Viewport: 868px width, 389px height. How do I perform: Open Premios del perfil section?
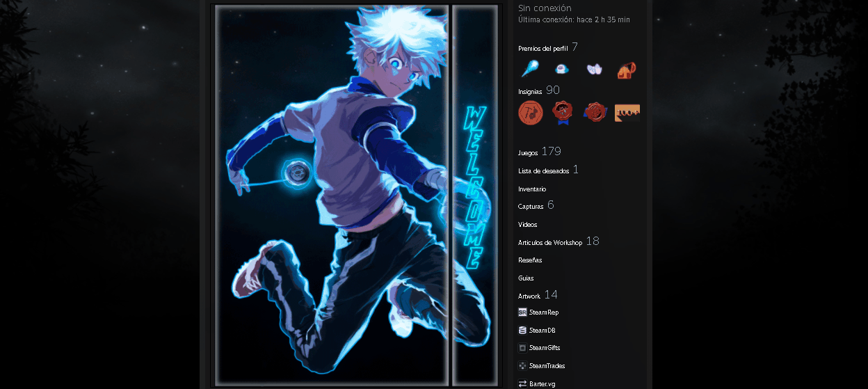[543, 49]
